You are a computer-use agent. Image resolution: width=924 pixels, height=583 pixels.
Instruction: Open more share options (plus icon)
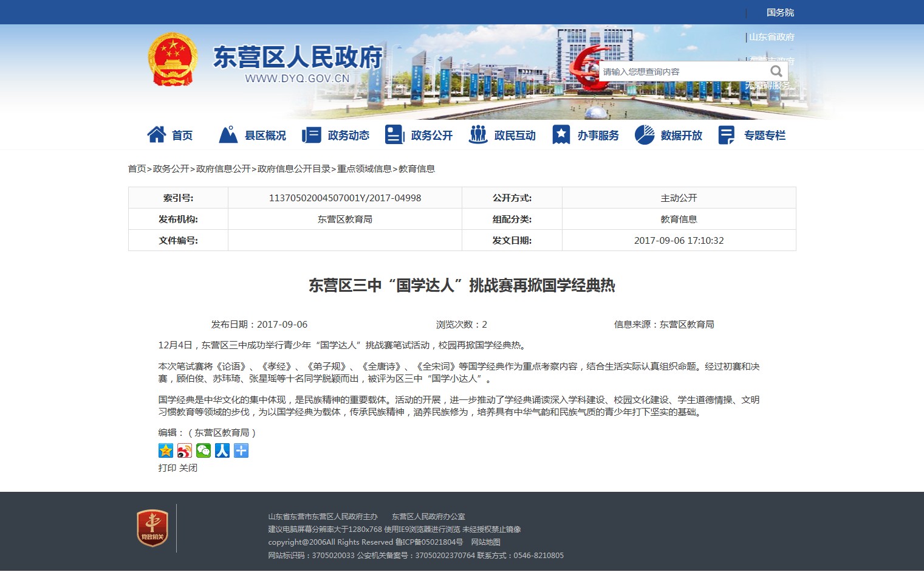[241, 450]
